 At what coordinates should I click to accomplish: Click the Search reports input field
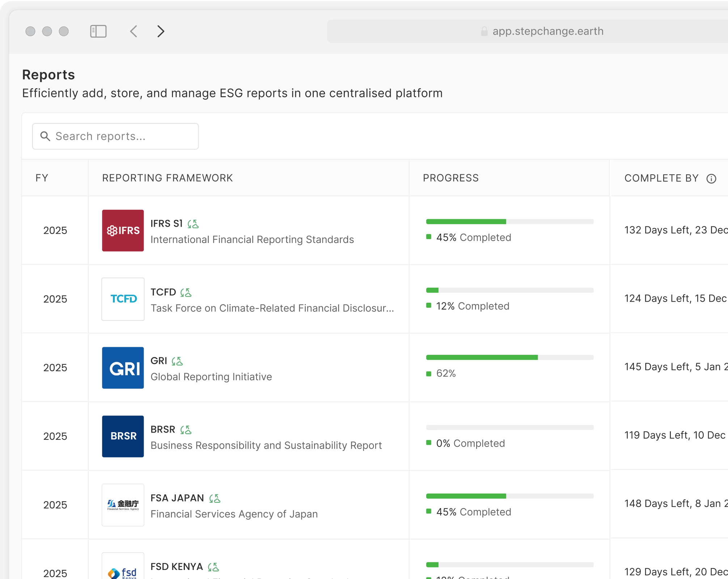(115, 136)
